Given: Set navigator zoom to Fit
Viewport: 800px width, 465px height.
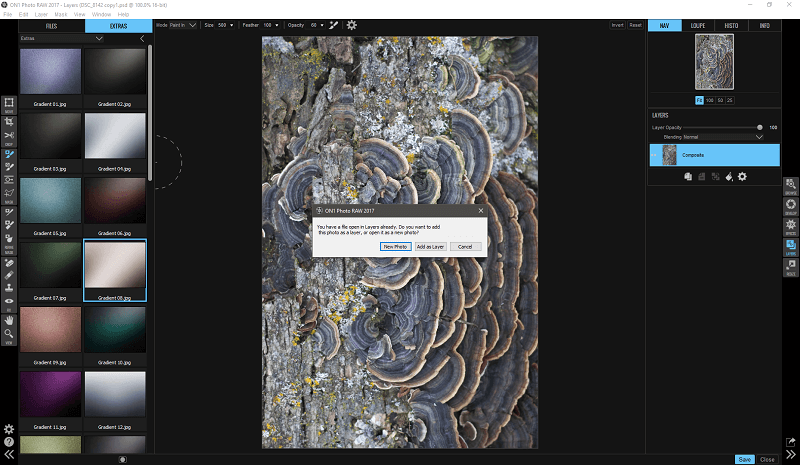Looking at the screenshot, I should [x=699, y=100].
